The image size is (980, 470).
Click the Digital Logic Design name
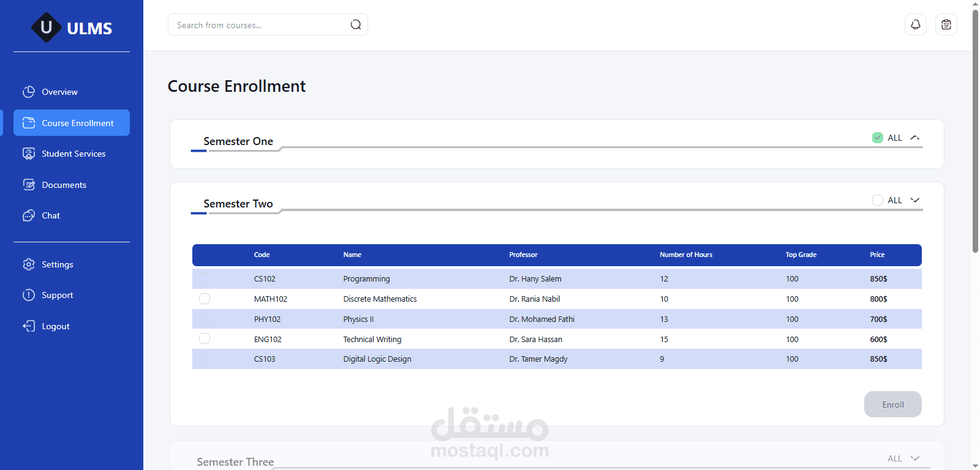pyautogui.click(x=377, y=359)
